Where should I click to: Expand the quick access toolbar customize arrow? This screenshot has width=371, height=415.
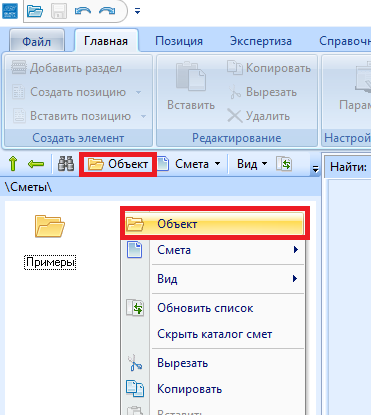click(x=137, y=11)
